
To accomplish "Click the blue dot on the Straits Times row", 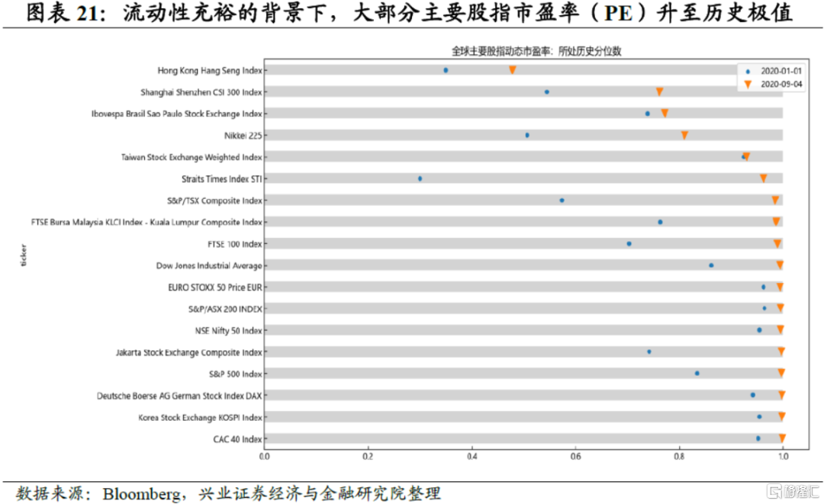I will click(420, 178).
